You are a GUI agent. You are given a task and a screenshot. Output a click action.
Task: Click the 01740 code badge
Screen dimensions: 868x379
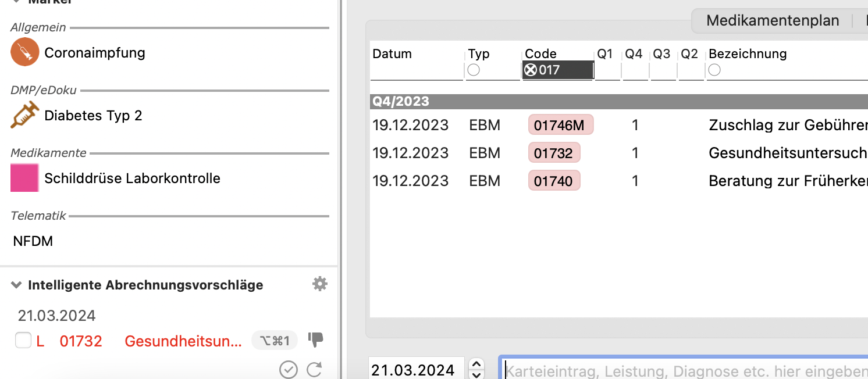pos(554,181)
